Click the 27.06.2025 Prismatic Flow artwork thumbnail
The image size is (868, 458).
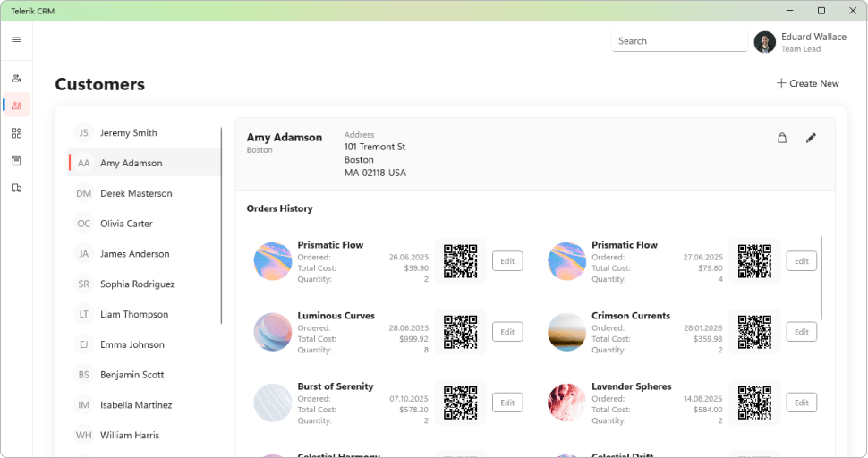tap(566, 261)
